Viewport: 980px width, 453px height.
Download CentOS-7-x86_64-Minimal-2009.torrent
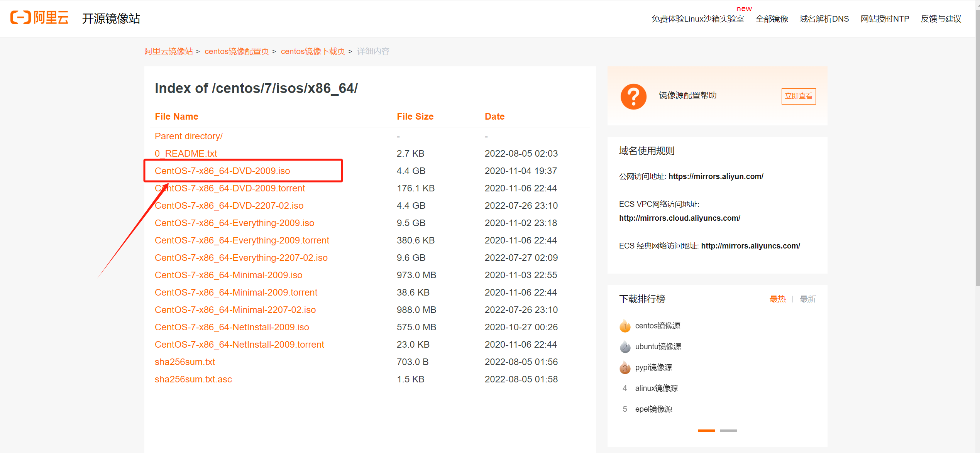tap(236, 292)
